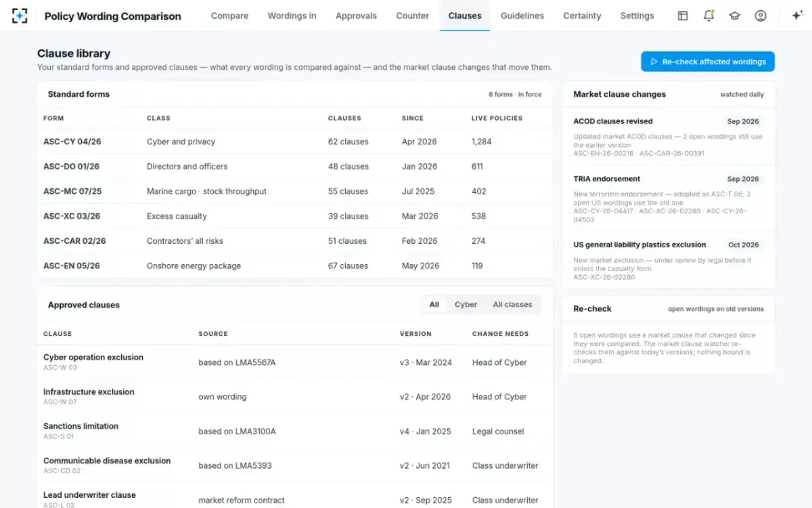
Task: Click Re-check affected wordings button
Action: pyautogui.click(x=708, y=62)
